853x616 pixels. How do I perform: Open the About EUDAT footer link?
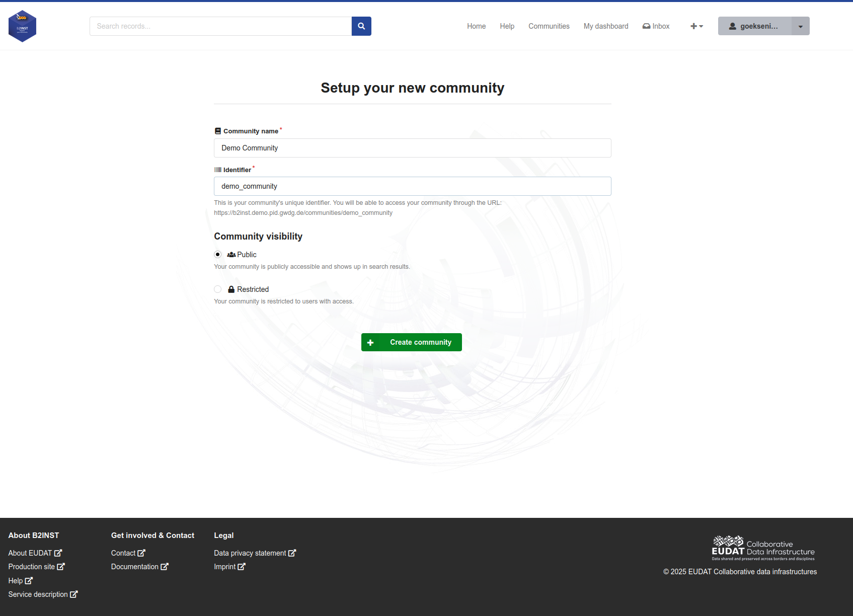(x=35, y=553)
